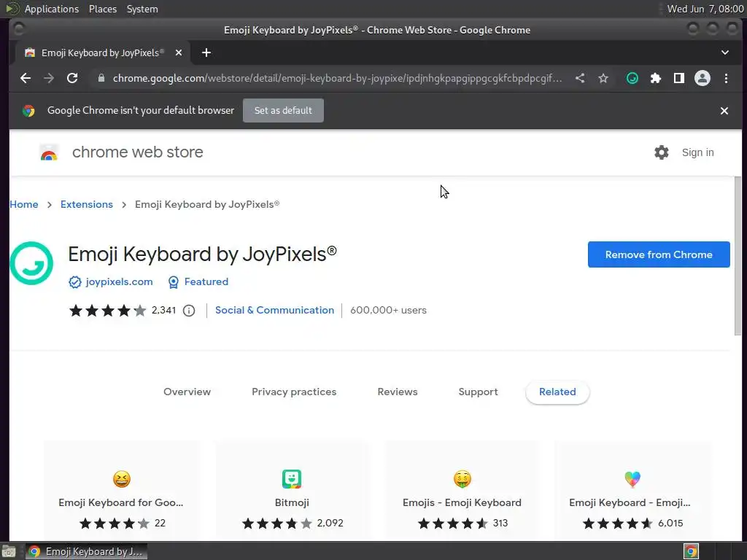Viewport: 747px width, 560px height.
Task: Open the Applications menu
Action: coord(51,9)
